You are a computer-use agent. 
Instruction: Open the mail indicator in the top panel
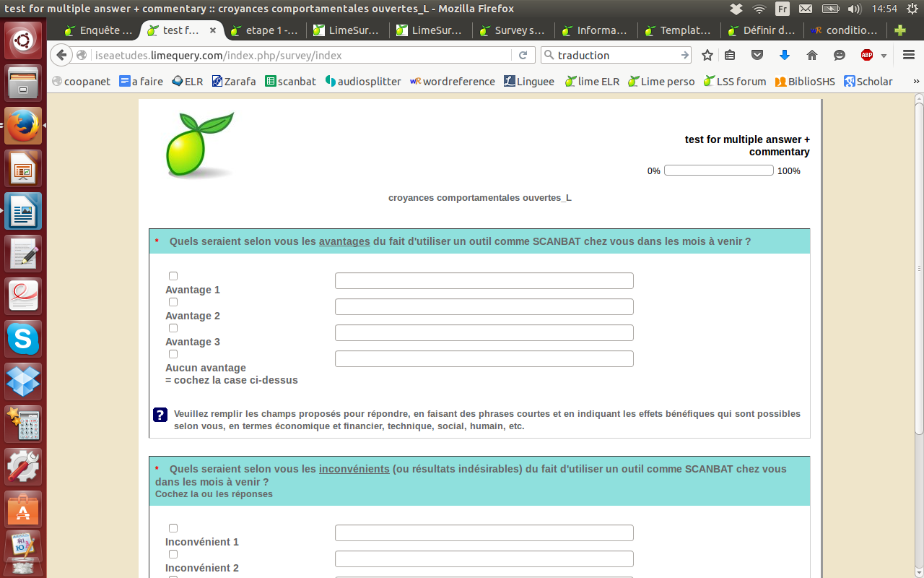pos(806,9)
